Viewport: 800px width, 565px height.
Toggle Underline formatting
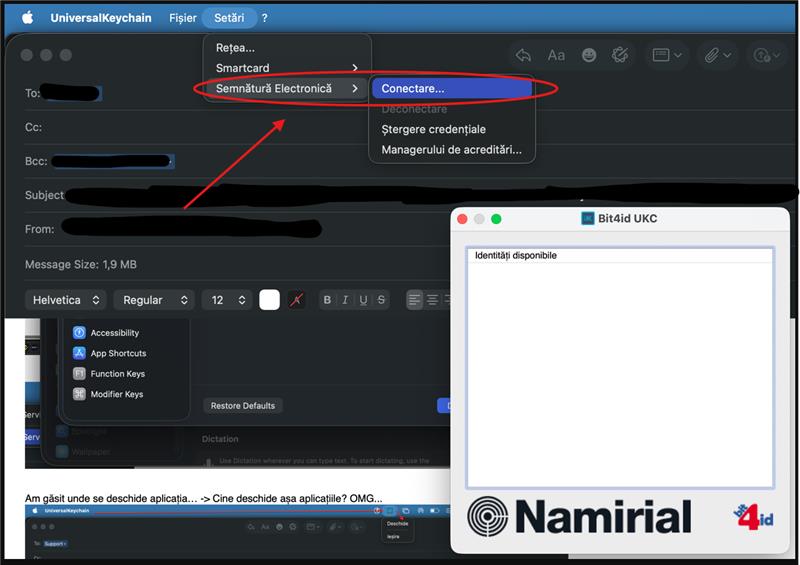[363, 300]
